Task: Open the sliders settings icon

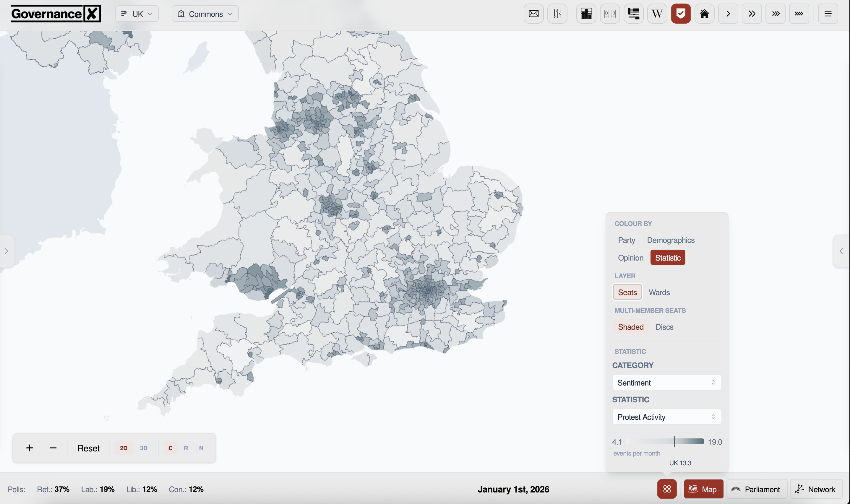Action: (x=557, y=14)
